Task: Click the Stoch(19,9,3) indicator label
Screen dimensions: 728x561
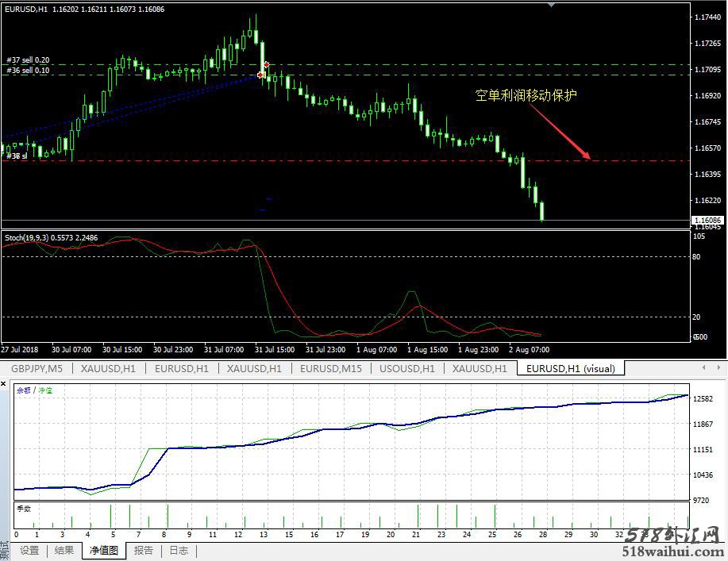Action: tap(51, 237)
